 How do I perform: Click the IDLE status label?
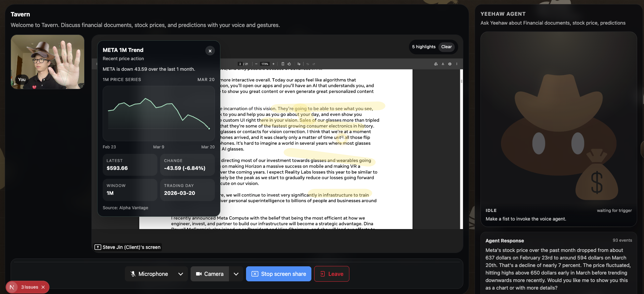coord(491,211)
